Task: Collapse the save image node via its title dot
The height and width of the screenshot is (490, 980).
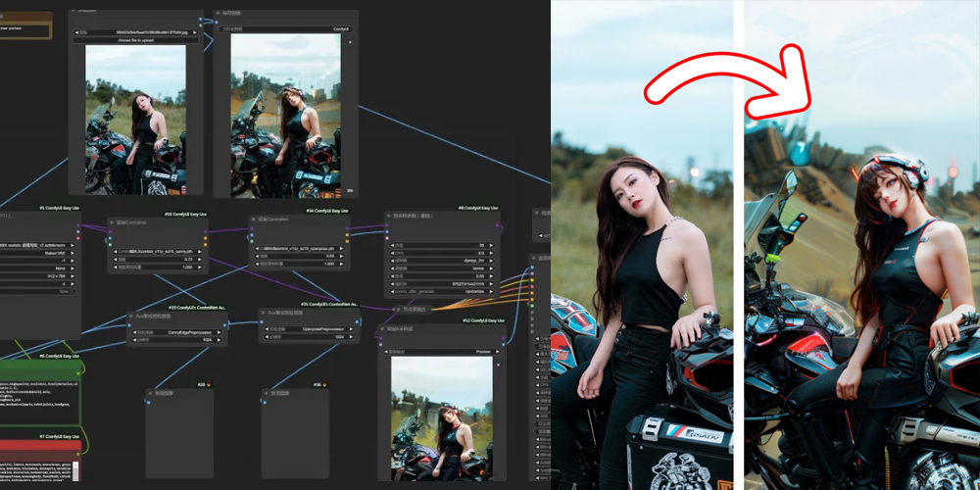Action: click(219, 13)
